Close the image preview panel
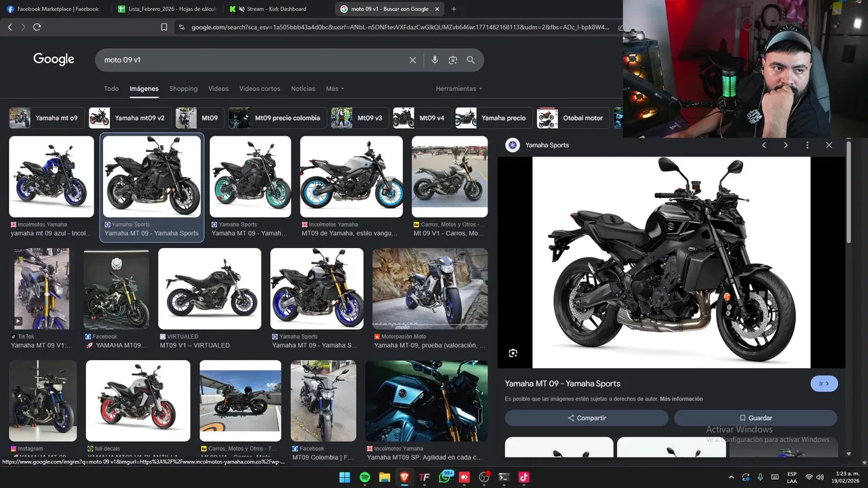Viewport: 868px width, 488px height. point(829,145)
